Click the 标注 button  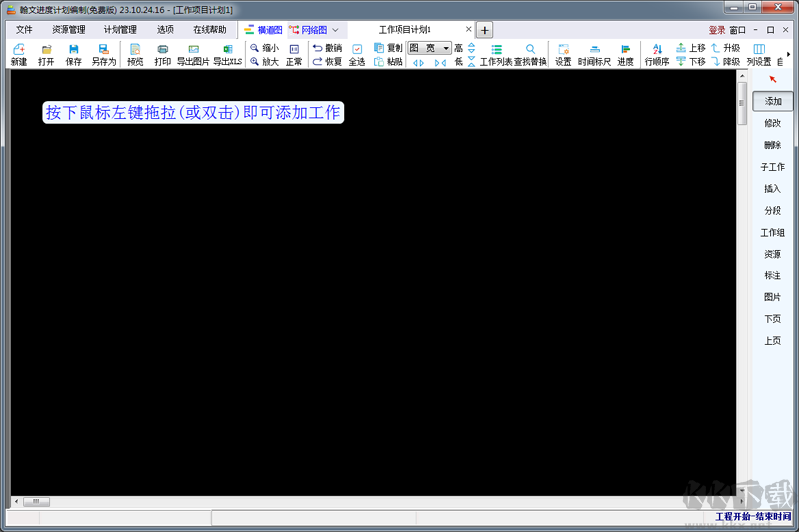pyautogui.click(x=773, y=275)
